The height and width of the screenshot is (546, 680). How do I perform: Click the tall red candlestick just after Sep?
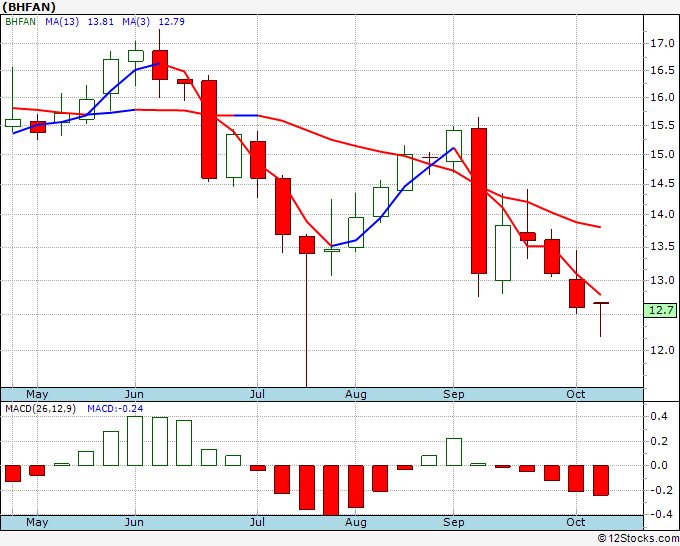click(479, 201)
